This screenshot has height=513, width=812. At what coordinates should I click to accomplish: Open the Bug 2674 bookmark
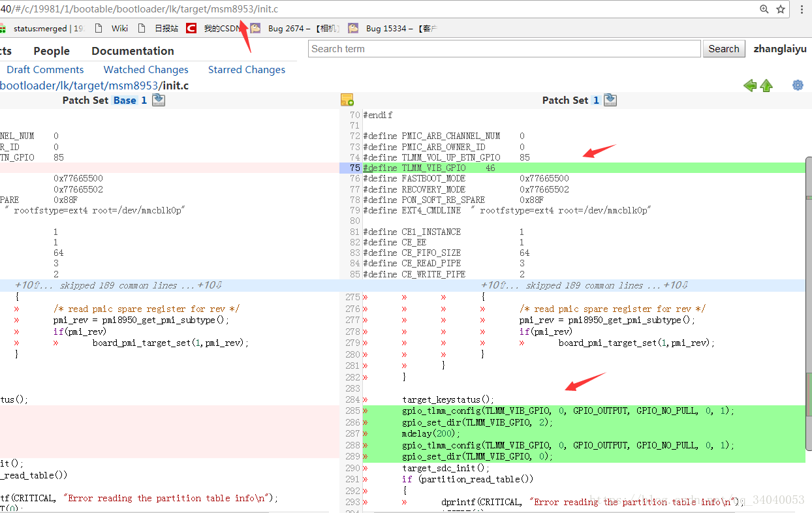pos(296,28)
